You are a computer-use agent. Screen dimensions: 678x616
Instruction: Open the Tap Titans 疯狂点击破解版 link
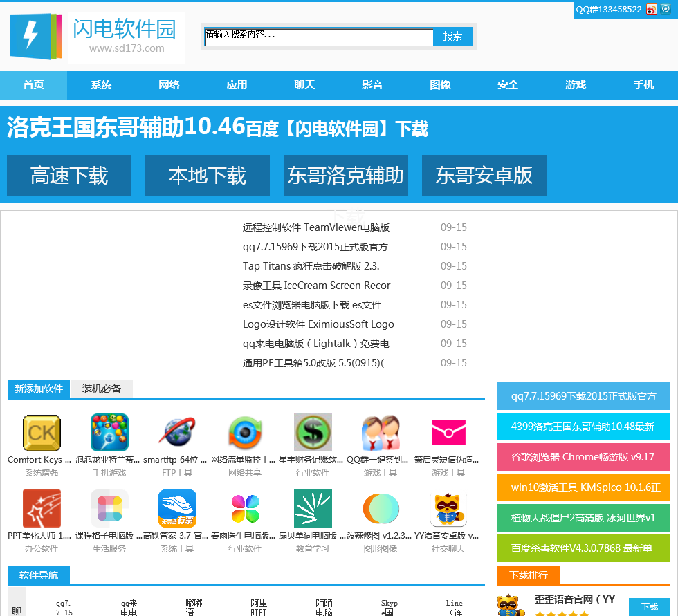pos(311,266)
